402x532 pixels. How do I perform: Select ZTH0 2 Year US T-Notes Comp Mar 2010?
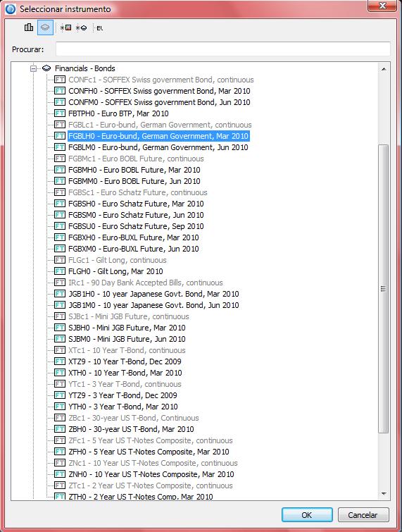(141, 496)
